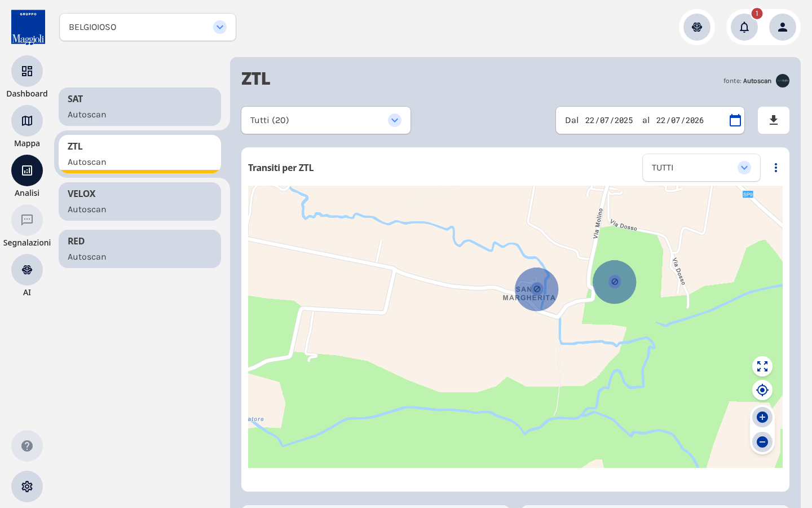Select the SAT Autoscan tab
This screenshot has height=508, width=812.
[140, 107]
